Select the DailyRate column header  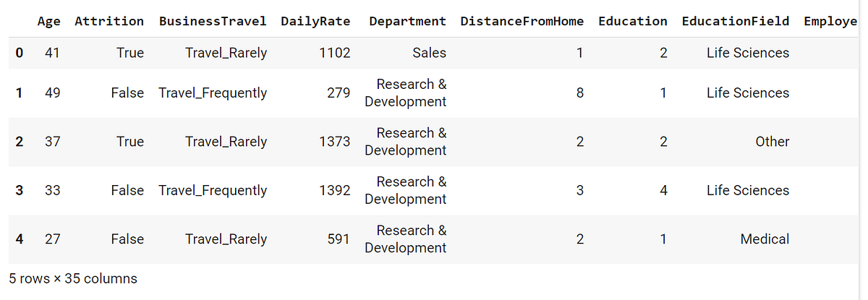pyautogui.click(x=315, y=21)
